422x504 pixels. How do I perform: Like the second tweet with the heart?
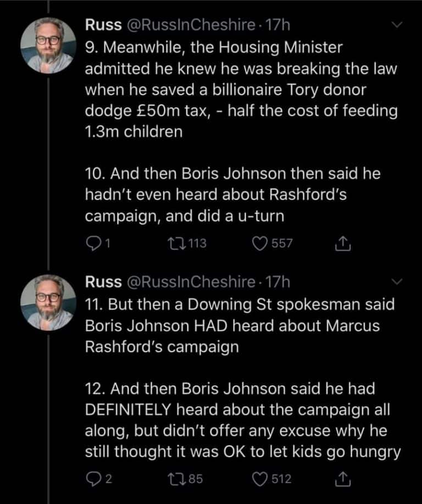coord(260,479)
